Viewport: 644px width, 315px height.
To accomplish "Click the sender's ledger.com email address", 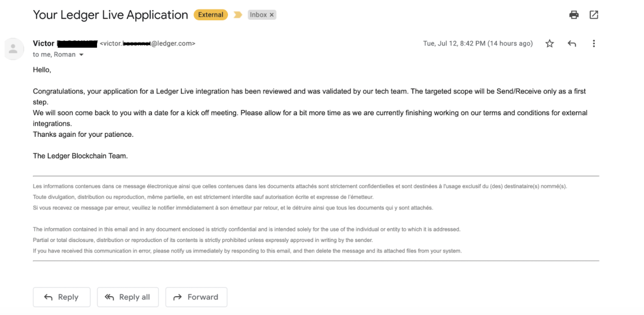I will pos(147,44).
